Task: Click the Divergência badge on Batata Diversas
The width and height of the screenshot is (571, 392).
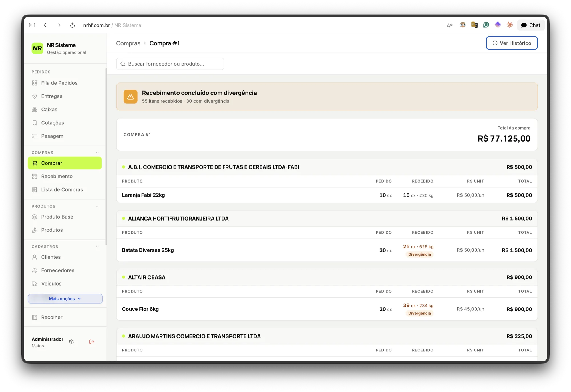Action: (419, 254)
